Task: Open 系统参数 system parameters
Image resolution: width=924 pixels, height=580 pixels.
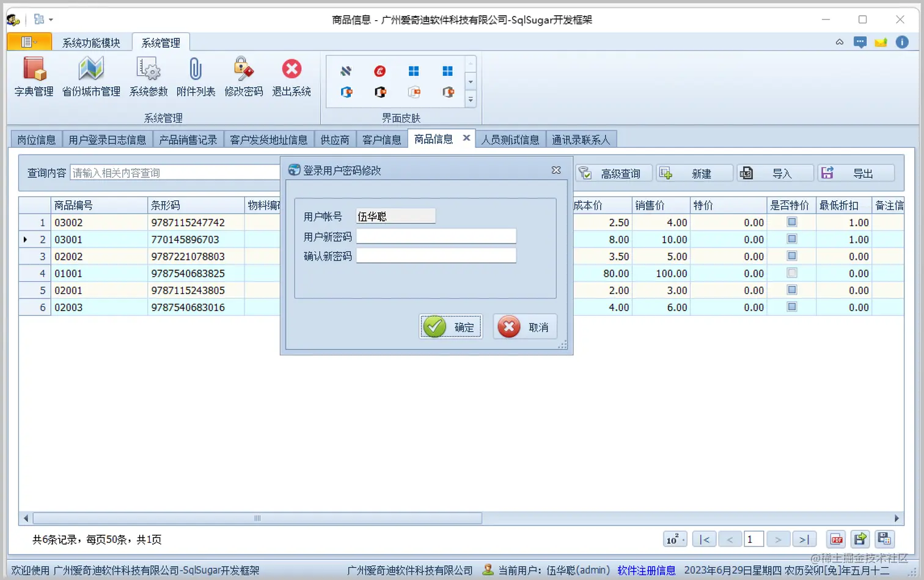Action: (x=148, y=76)
